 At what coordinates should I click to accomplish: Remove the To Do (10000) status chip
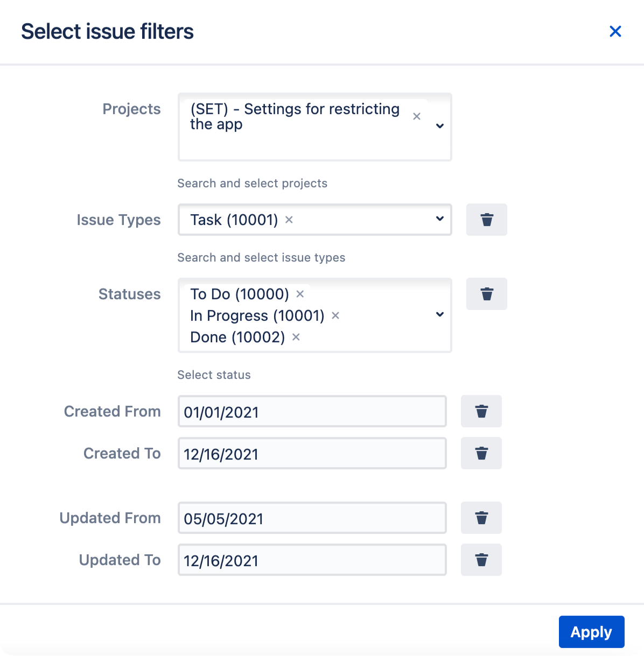[300, 294]
